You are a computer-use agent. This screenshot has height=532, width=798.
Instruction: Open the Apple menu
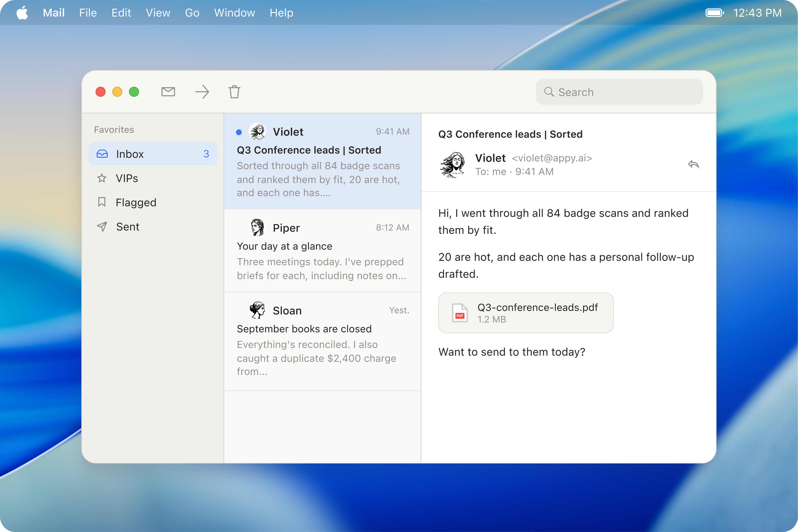(22, 12)
